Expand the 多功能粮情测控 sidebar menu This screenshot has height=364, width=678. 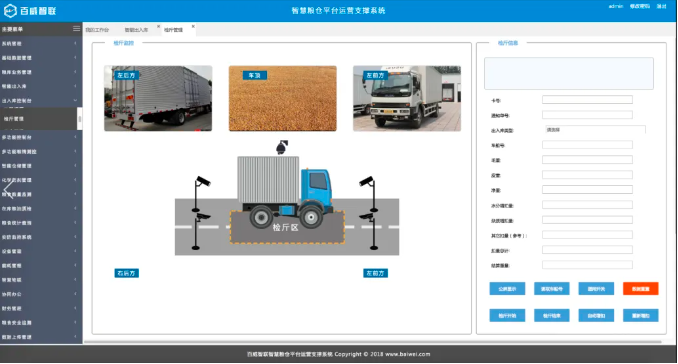[41, 152]
